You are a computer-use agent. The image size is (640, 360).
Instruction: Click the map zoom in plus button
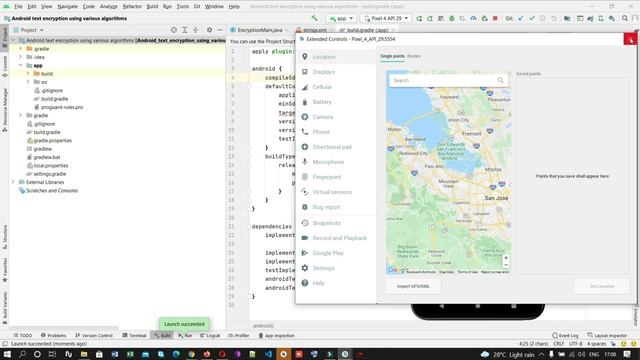[506, 258]
